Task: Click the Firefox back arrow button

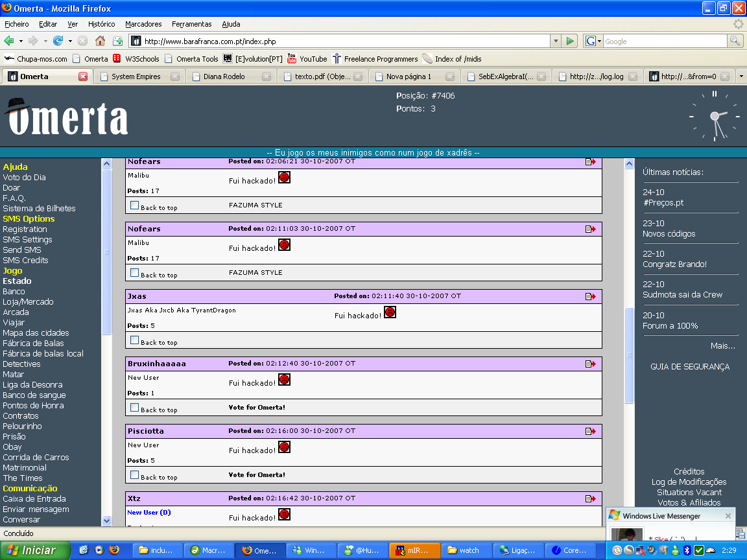Action: (x=10, y=41)
